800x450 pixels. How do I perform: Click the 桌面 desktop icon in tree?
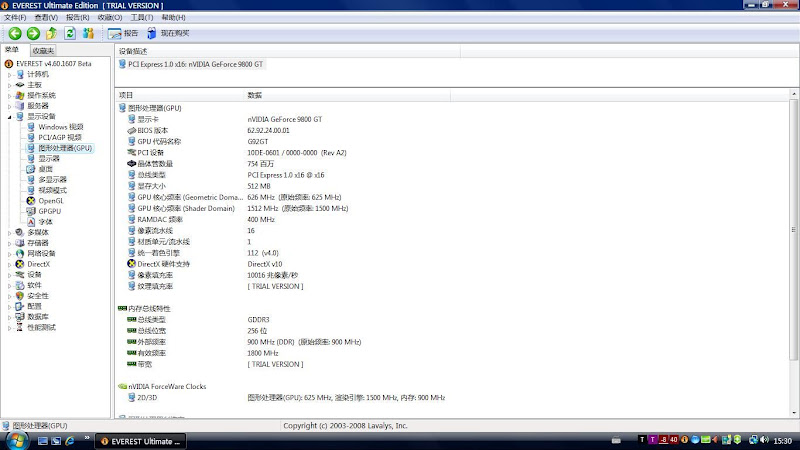(31, 169)
